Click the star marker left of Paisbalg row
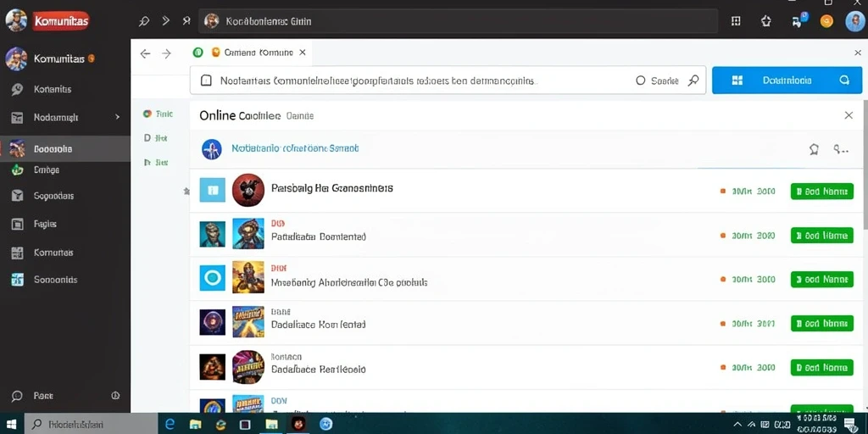868x434 pixels. coord(186,191)
